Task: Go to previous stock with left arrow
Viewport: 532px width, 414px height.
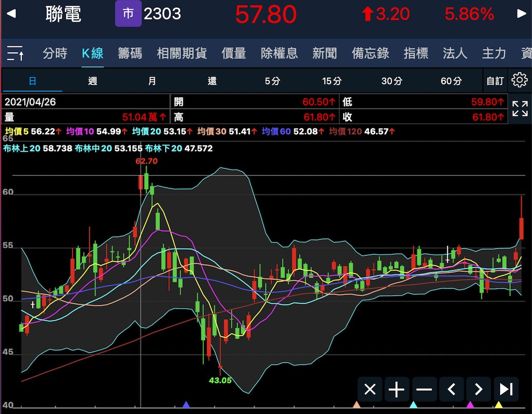Action: point(11,14)
